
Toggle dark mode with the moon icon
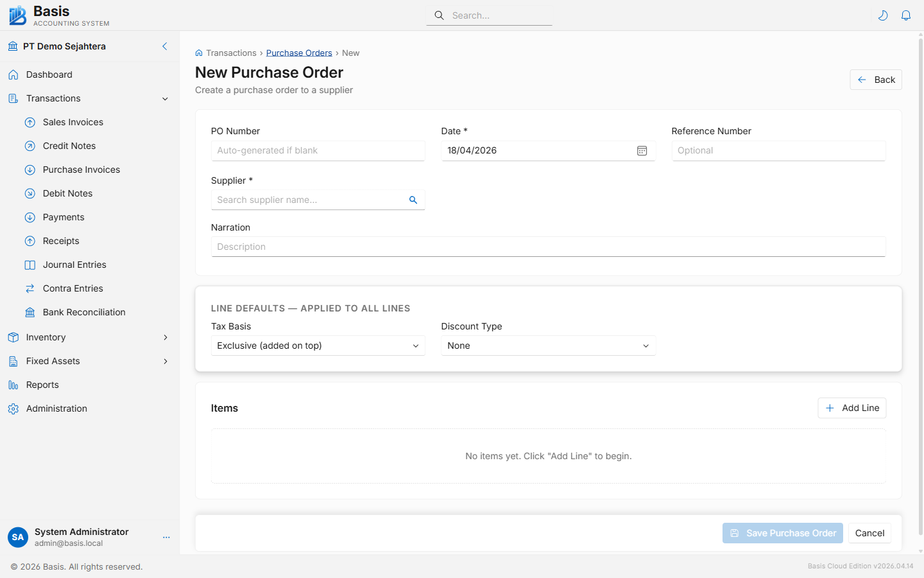(x=883, y=15)
